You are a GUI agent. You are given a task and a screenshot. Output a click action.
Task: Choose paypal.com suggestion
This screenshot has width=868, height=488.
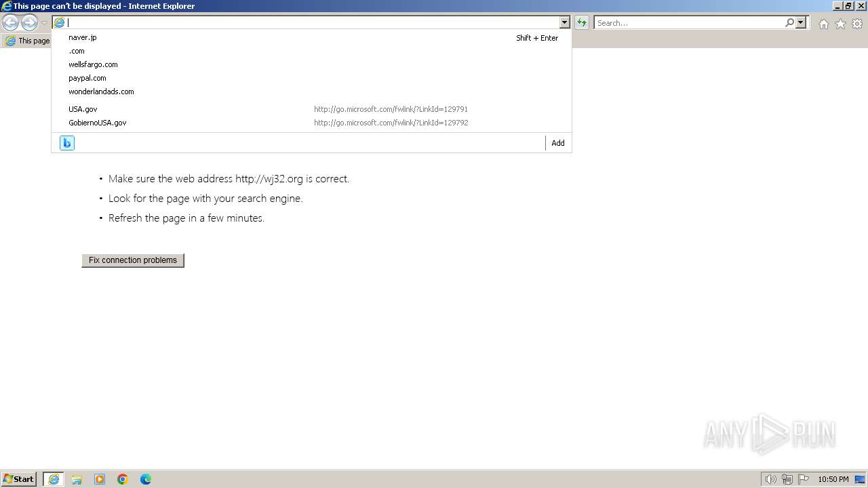[312, 78]
